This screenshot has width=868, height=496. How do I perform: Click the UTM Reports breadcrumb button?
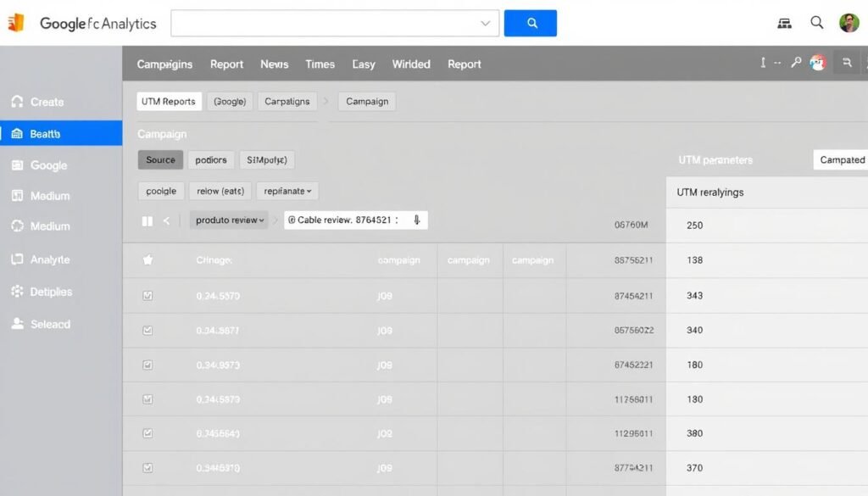point(169,101)
